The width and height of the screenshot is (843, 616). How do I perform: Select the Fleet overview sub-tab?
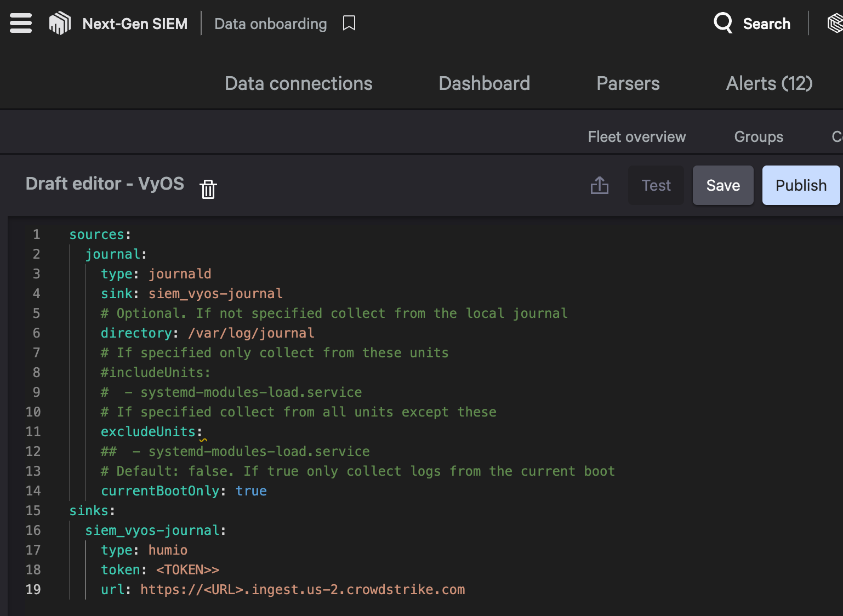[x=636, y=137]
